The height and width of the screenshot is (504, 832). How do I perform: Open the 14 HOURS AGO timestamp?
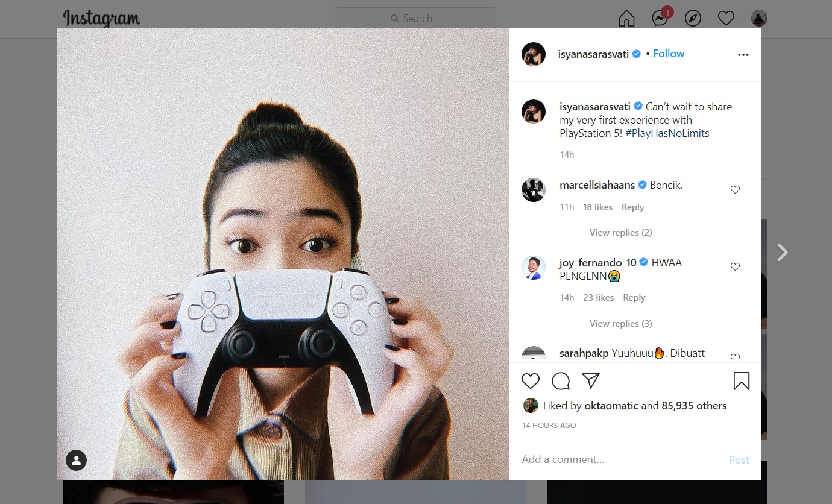tap(549, 426)
